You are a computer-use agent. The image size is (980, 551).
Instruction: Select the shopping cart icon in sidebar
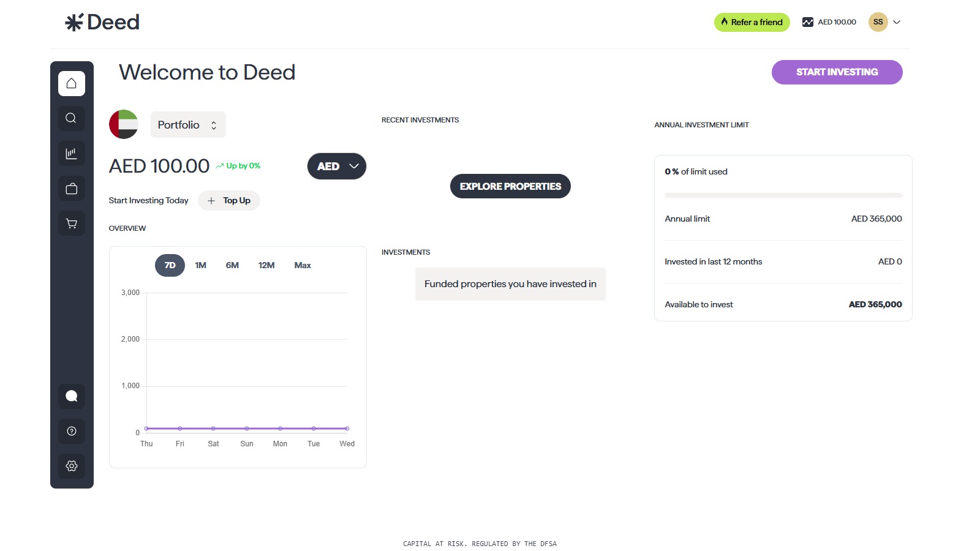pos(71,223)
